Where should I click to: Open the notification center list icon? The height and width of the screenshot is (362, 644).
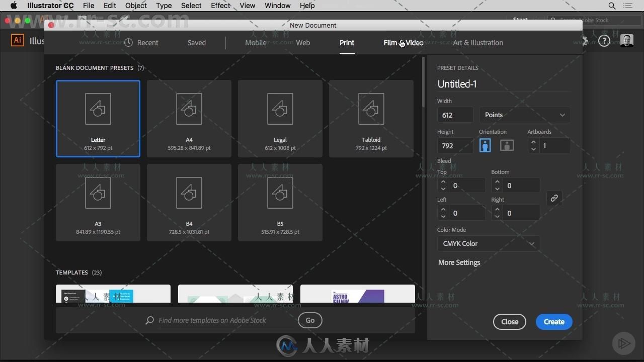(628, 6)
